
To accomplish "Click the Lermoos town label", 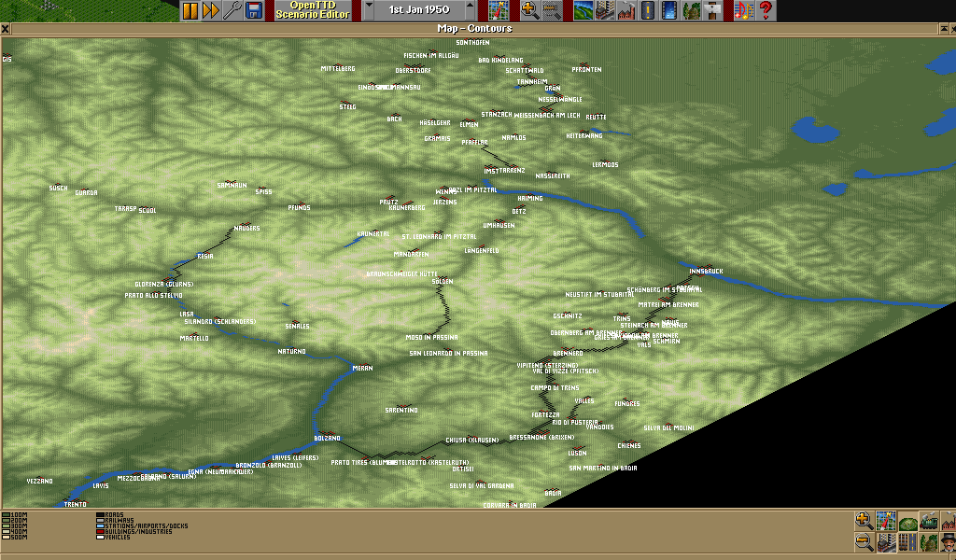I will pos(605,164).
